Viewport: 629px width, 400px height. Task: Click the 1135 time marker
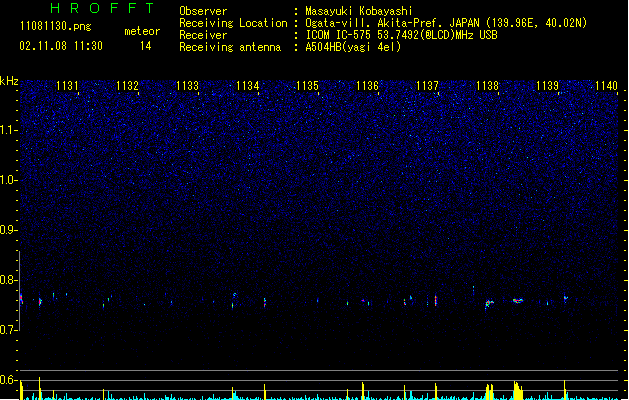click(307, 86)
